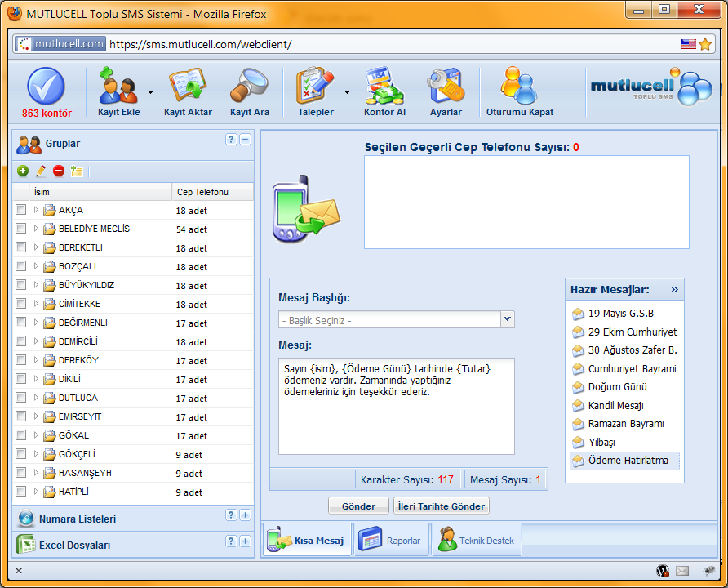Check the BEREKETLİ group checkbox
This screenshot has height=588, width=728.
tap(21, 247)
